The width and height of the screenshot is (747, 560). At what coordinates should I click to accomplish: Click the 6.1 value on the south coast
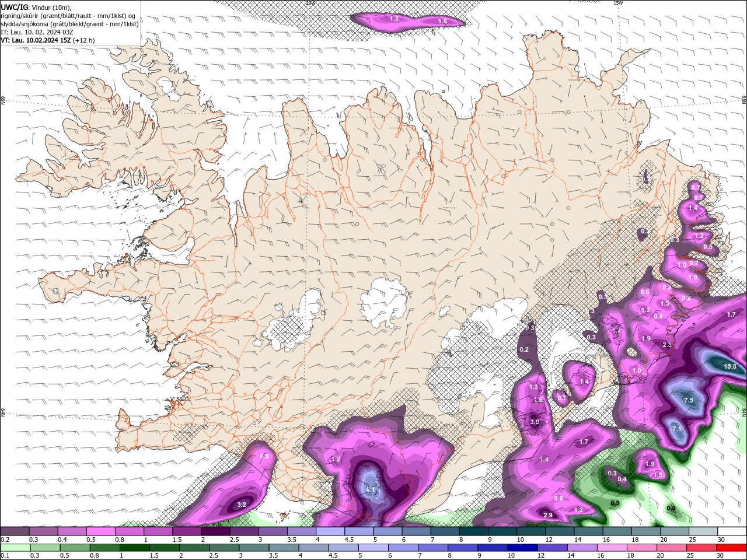click(x=371, y=490)
